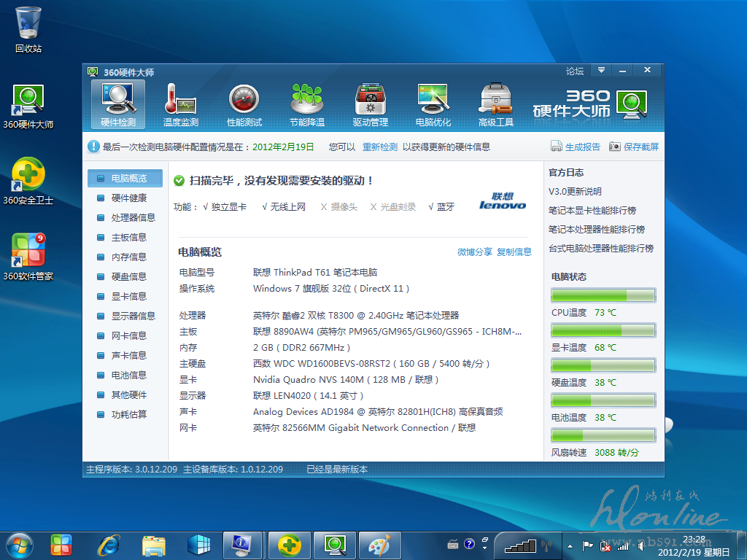
Task: Switch to 显卡信息 sidebar item
Action: pyautogui.click(x=128, y=297)
